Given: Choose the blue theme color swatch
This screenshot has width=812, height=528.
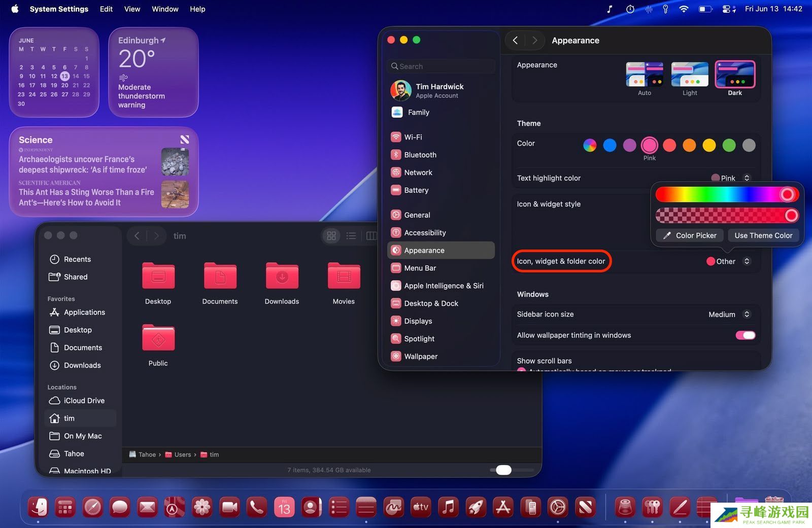Looking at the screenshot, I should point(610,146).
